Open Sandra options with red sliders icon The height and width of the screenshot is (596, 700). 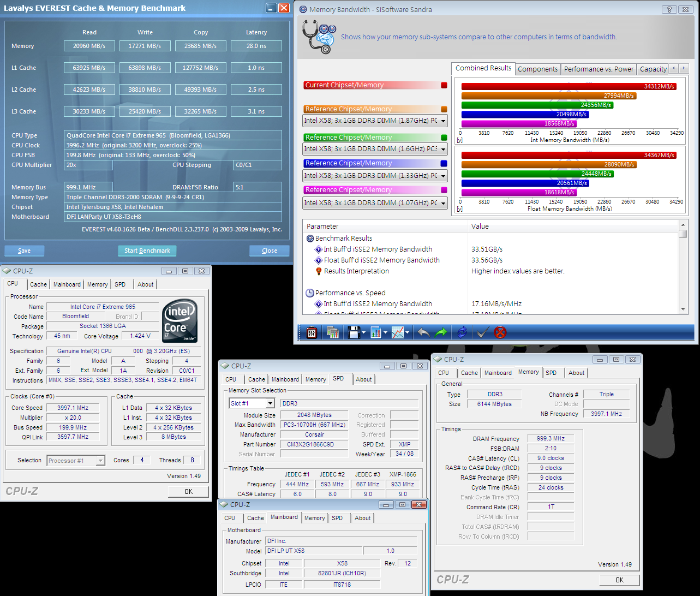click(x=312, y=332)
